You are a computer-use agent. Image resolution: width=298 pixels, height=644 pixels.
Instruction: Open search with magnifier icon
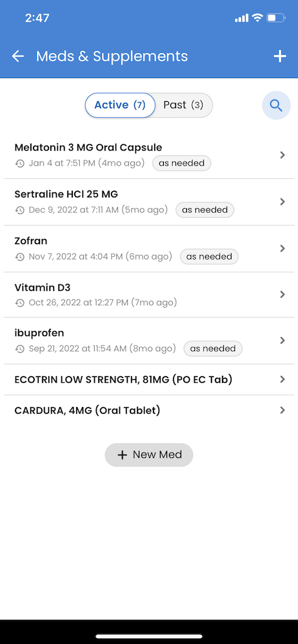click(276, 105)
